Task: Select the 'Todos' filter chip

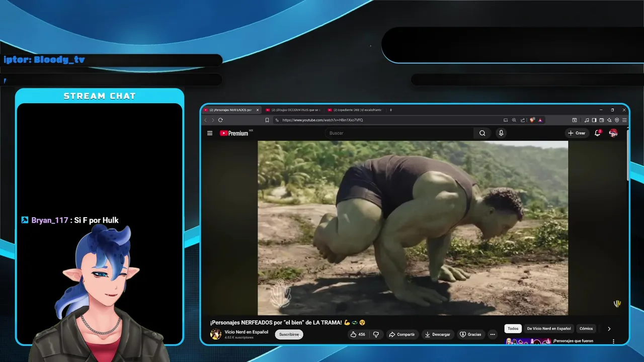Action: pyautogui.click(x=513, y=329)
